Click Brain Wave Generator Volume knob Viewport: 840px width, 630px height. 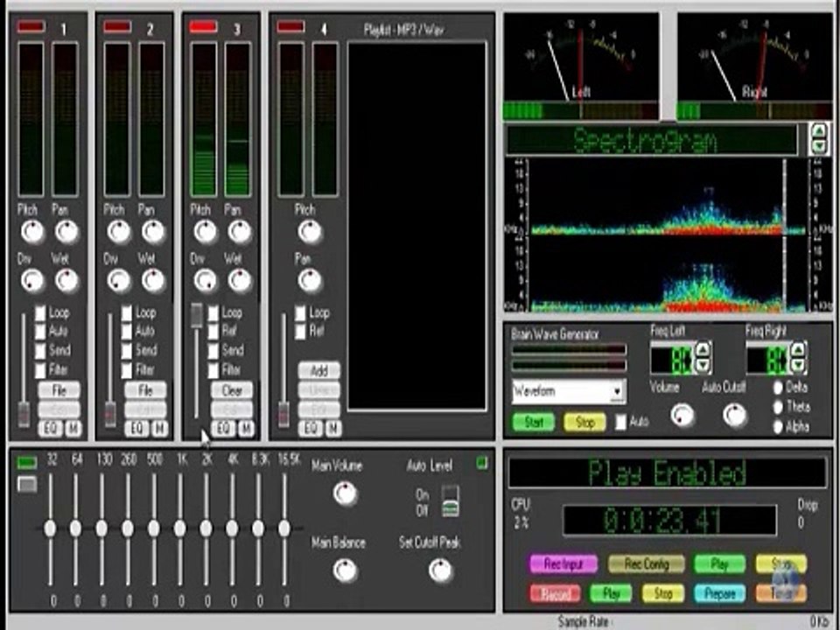pos(682,415)
